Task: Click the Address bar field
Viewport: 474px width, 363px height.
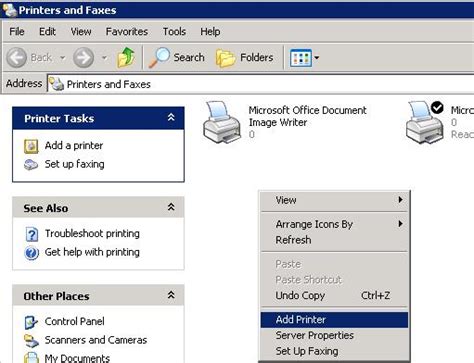Action: pyautogui.click(x=260, y=84)
